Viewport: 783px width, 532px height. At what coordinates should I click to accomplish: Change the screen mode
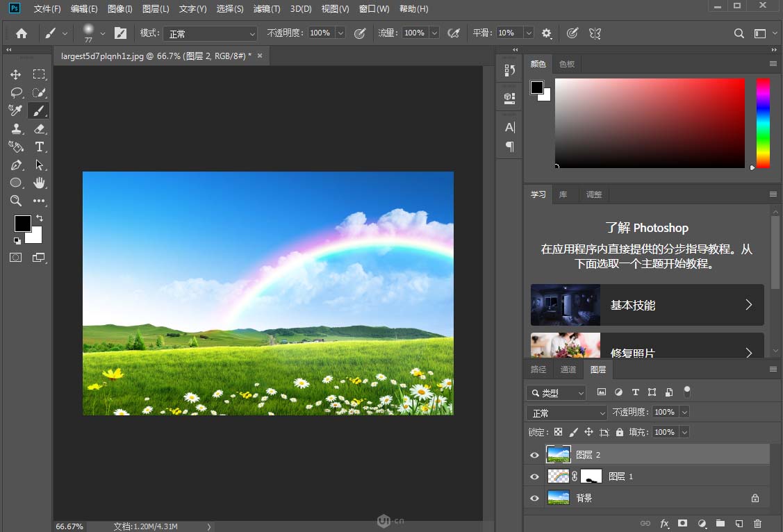39,258
